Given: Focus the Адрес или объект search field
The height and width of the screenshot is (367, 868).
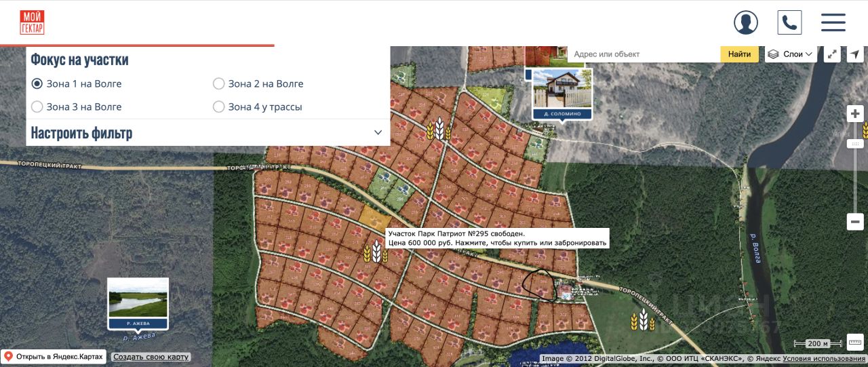Looking at the screenshot, I should point(644,54).
